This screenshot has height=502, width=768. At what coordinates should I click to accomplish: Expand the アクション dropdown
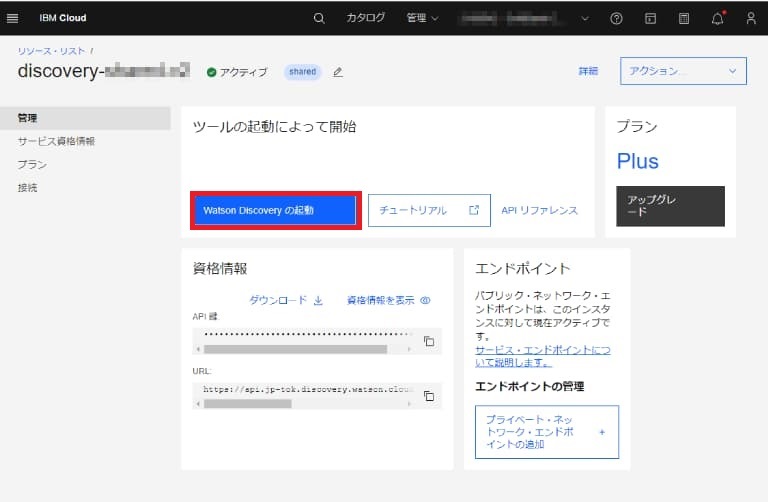click(683, 71)
